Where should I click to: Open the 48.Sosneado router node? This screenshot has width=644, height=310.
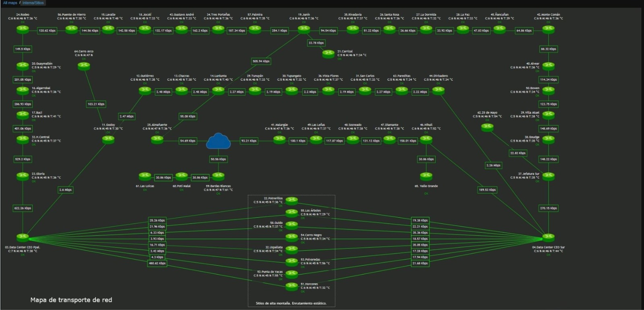coord(353,139)
